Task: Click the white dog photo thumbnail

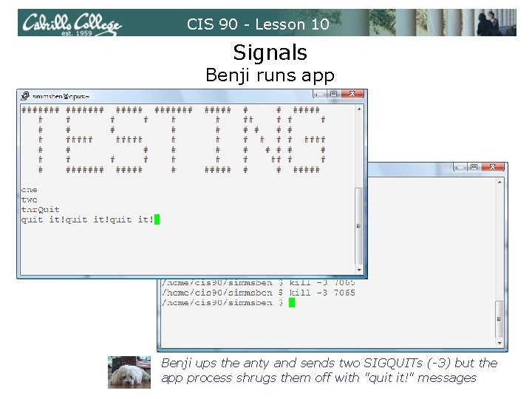Action: [129, 372]
